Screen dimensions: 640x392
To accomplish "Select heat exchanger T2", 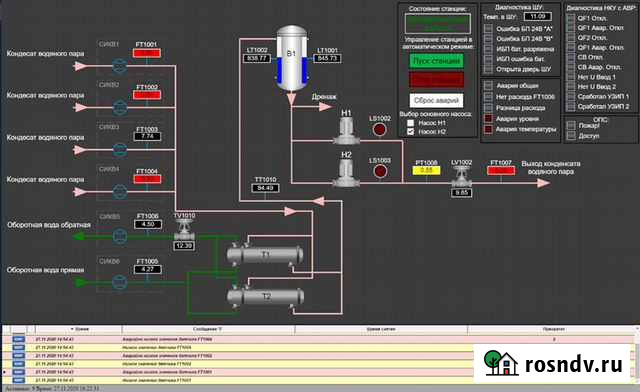I will [x=266, y=296].
